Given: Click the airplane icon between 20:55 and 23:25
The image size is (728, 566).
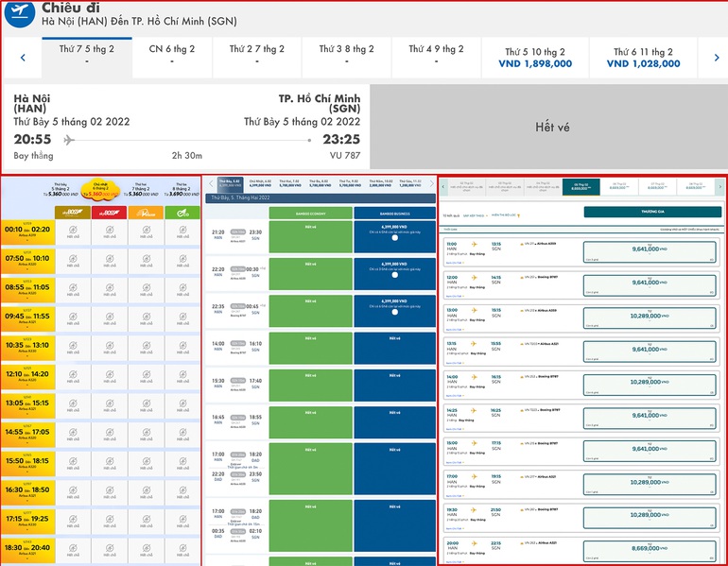Looking at the screenshot, I should tap(68, 140).
